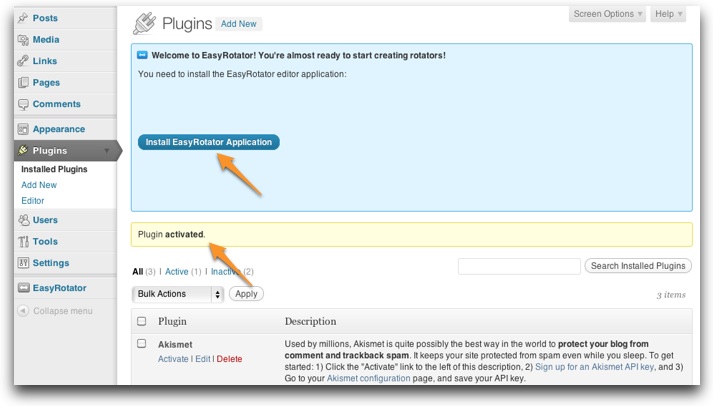Click the Media icon in sidebar

23,40
